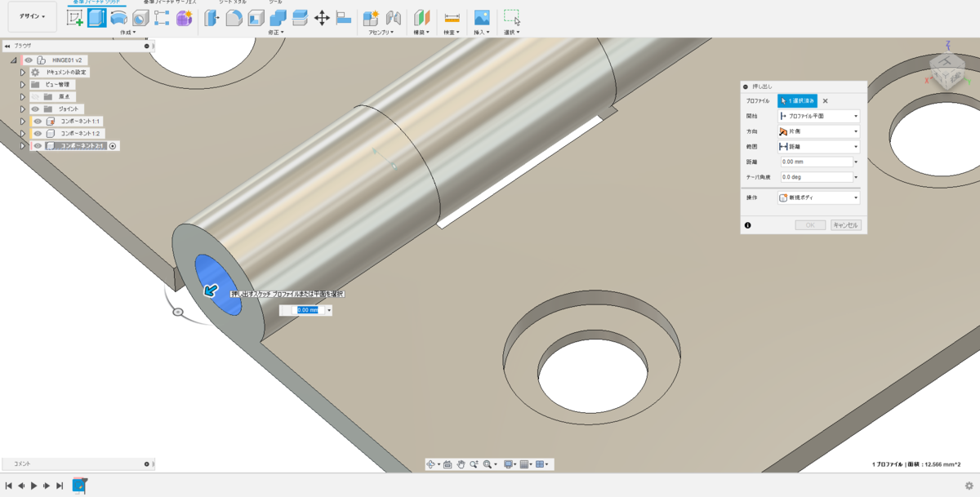The width and height of the screenshot is (980, 497).
Task: Click the Orbit navigation icon
Action: [431, 464]
